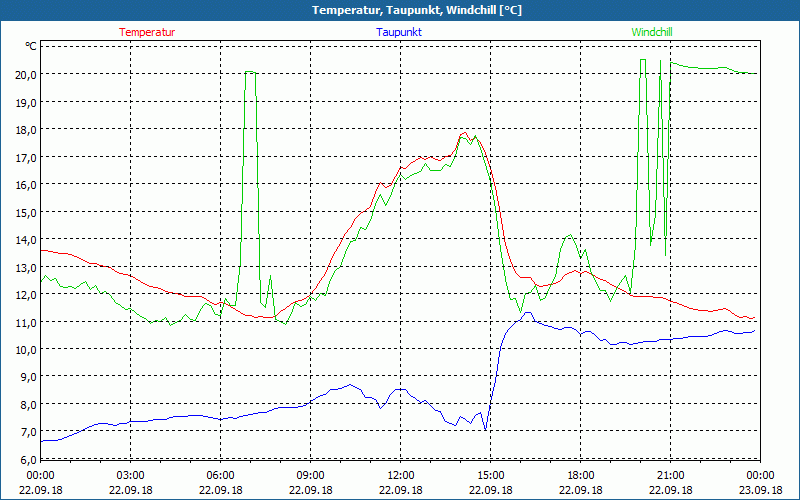Click the °C unit label on the y-axis
The image size is (800, 500).
[x=31, y=46]
